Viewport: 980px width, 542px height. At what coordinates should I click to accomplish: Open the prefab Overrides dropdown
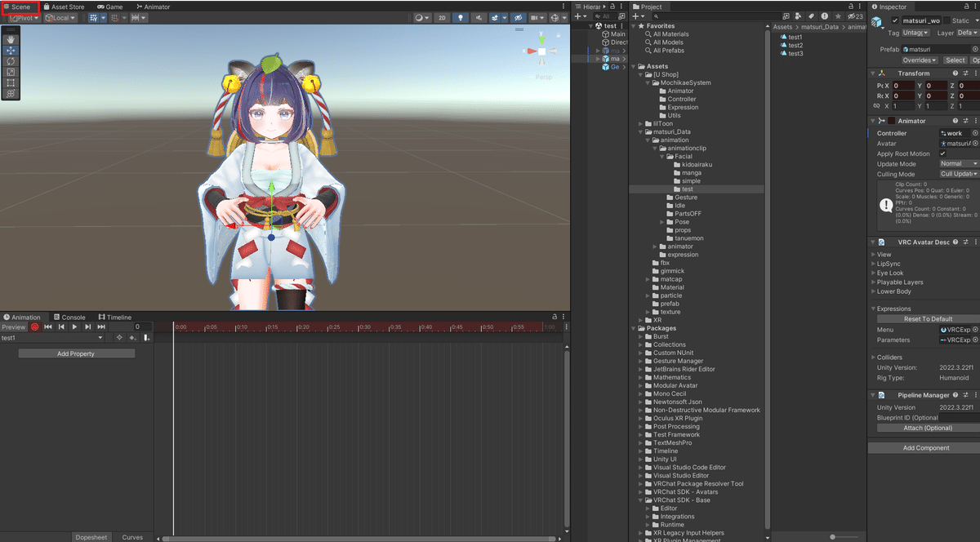click(920, 60)
